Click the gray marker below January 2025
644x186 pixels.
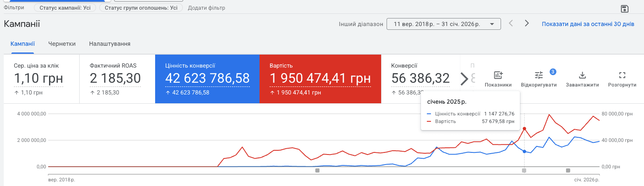tap(524, 170)
